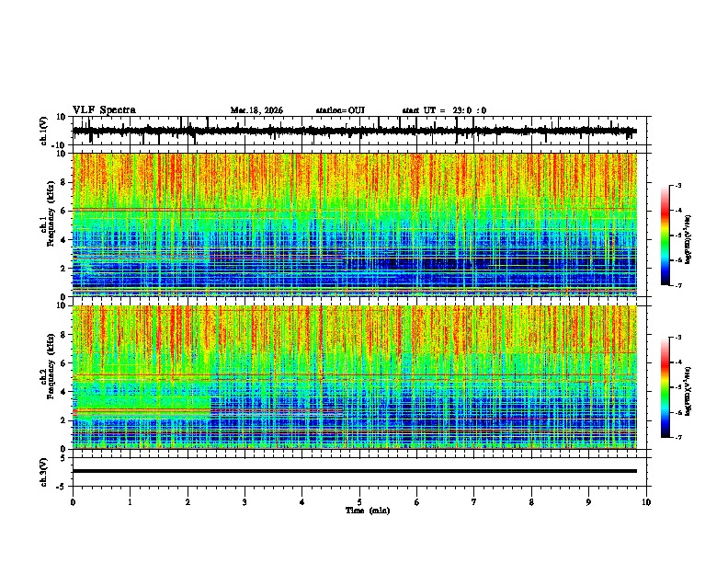Viewport: 728px width, 563px height.
Task: Click the ch.2 spectrogram panel
Action: click(354, 377)
